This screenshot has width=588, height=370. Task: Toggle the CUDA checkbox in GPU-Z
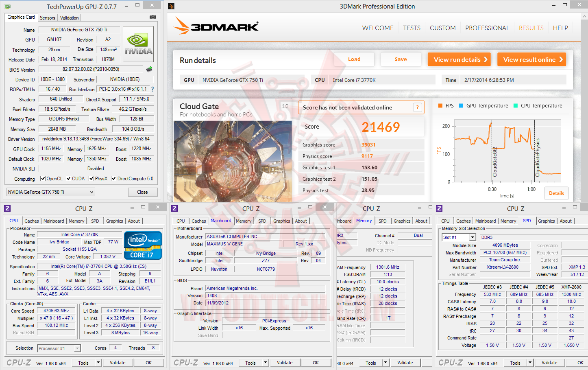(x=69, y=179)
